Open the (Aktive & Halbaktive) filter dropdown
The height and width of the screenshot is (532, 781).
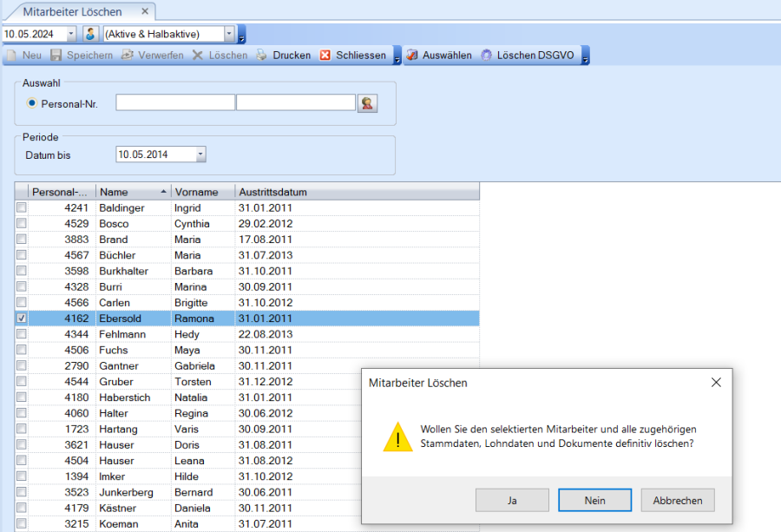click(x=229, y=34)
